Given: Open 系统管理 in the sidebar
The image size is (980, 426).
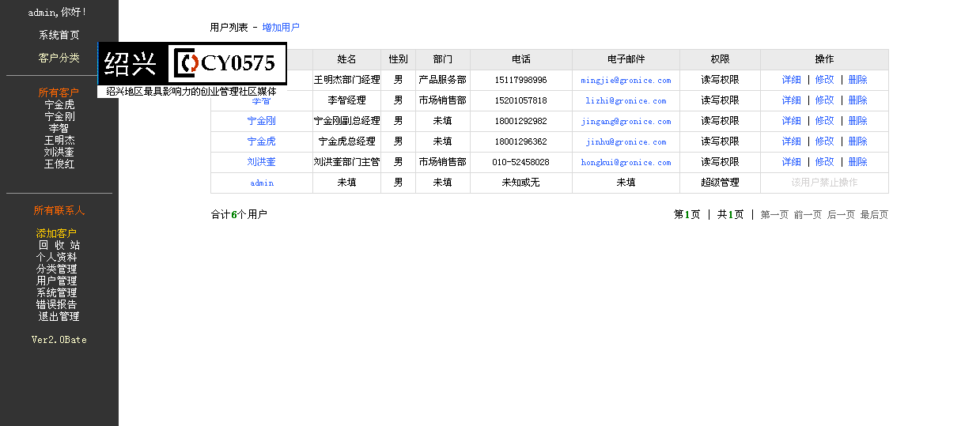Looking at the screenshot, I should [56, 292].
